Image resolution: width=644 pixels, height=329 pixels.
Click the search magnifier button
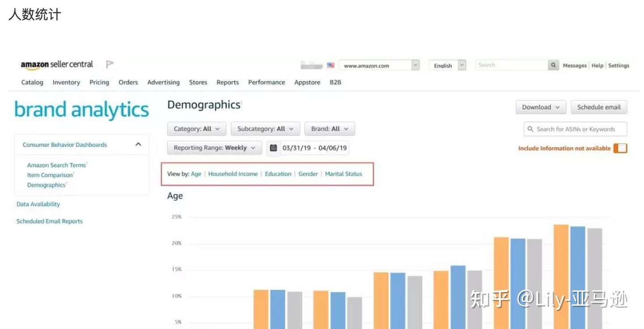pos(554,65)
